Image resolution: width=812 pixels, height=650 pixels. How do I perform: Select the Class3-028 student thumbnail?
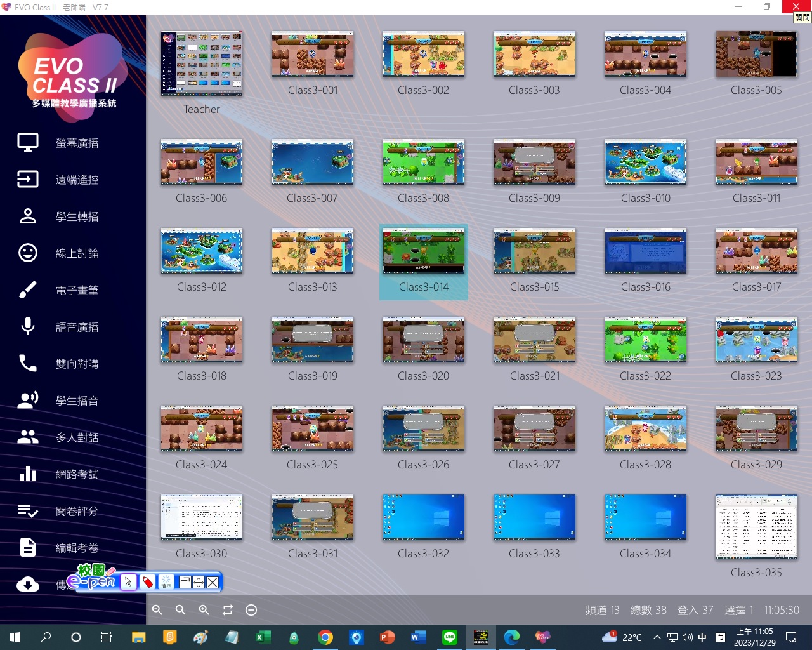[646, 428]
